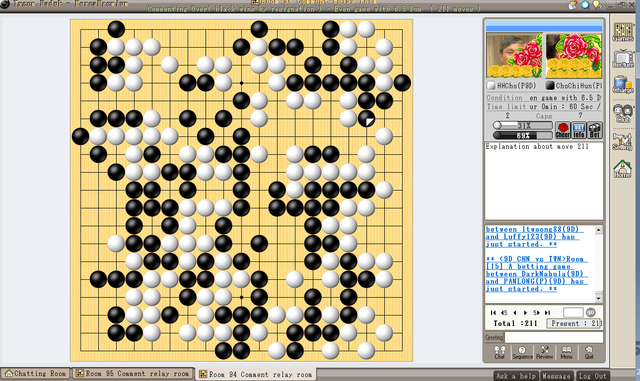Select Room 94 Comment relay room tab
This screenshot has height=381, width=640.
point(256,374)
